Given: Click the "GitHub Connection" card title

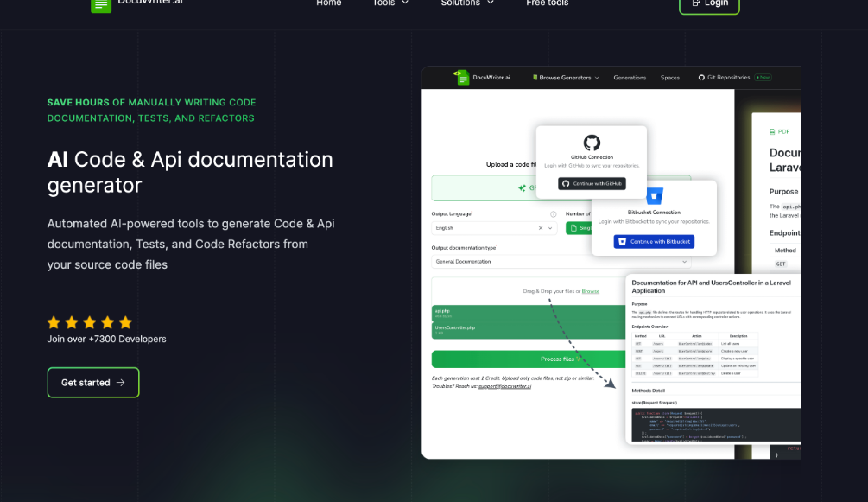Looking at the screenshot, I should click(x=592, y=157).
